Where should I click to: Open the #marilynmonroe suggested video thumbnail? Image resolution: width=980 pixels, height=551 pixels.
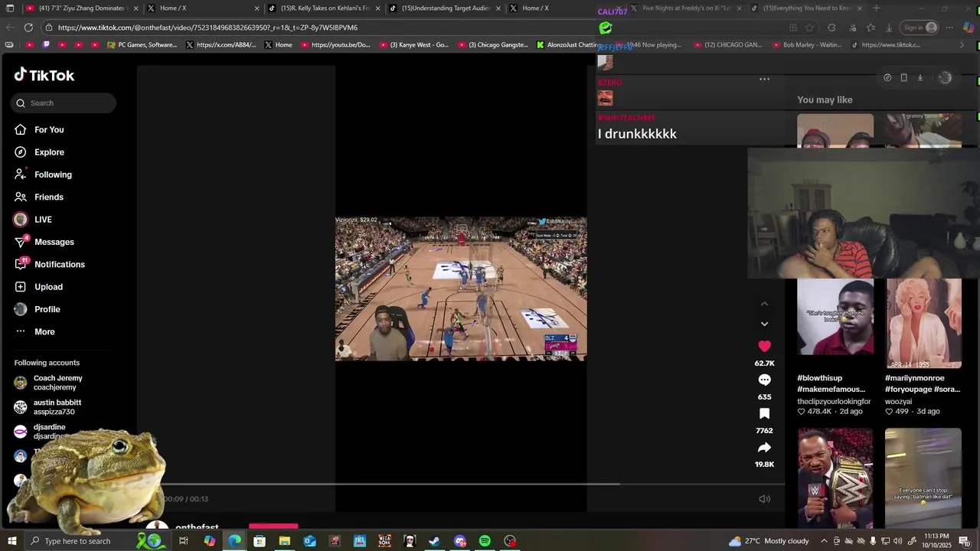coord(923,323)
